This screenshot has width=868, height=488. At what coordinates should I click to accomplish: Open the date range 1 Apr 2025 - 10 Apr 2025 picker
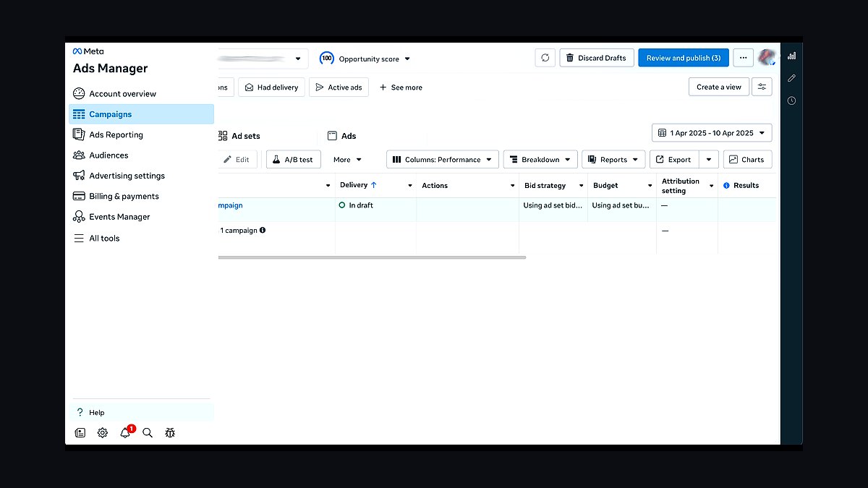tap(712, 133)
